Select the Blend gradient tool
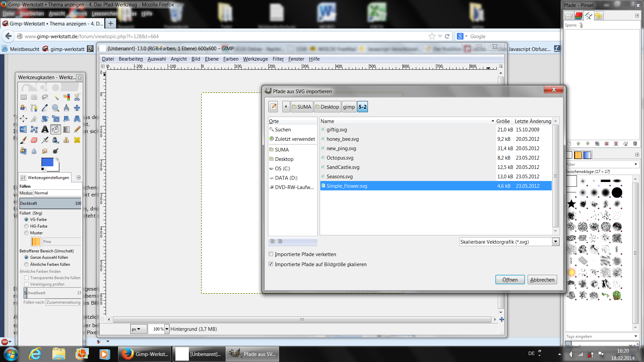The image size is (644, 362). 66,129
